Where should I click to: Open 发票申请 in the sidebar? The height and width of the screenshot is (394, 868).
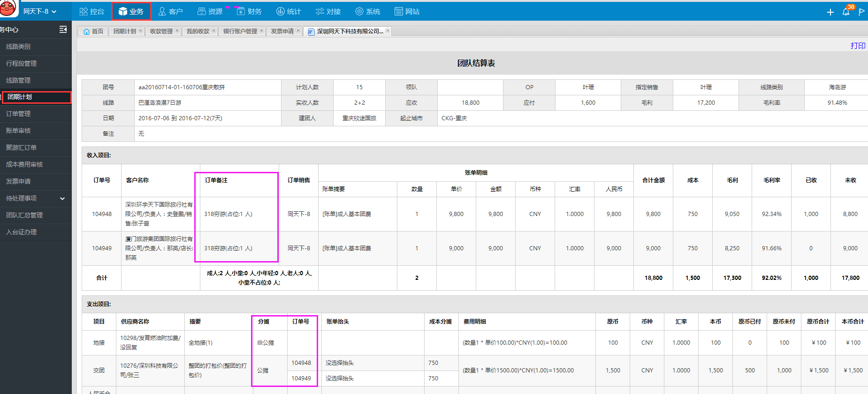(x=36, y=181)
